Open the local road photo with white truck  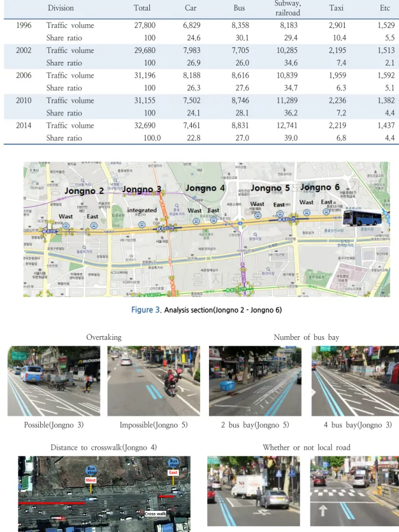pos(254,491)
